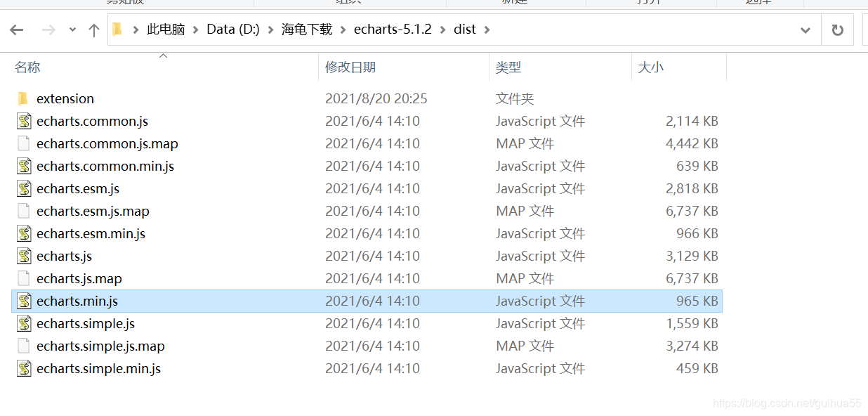This screenshot has width=868, height=416.
Task: Click the 459 KB size cell
Action: tap(697, 369)
